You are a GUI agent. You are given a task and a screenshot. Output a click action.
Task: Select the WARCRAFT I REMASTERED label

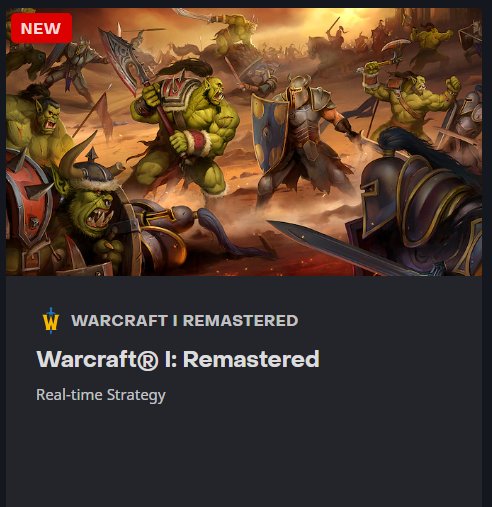pos(185,321)
